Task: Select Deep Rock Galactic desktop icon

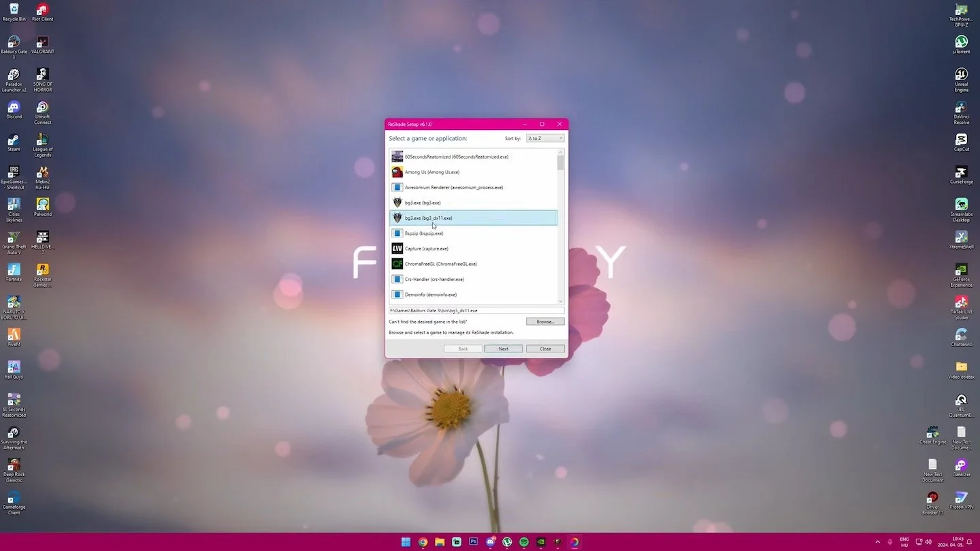Action: 14,471
